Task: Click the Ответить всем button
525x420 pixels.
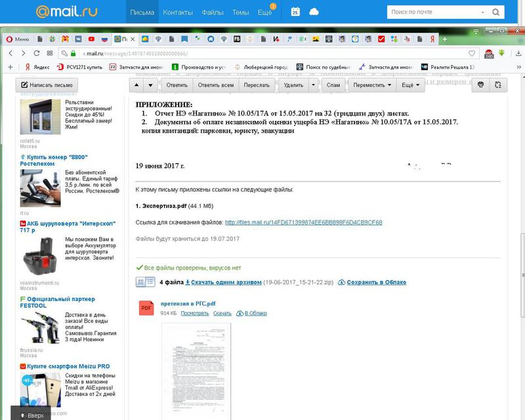Action: click(216, 85)
